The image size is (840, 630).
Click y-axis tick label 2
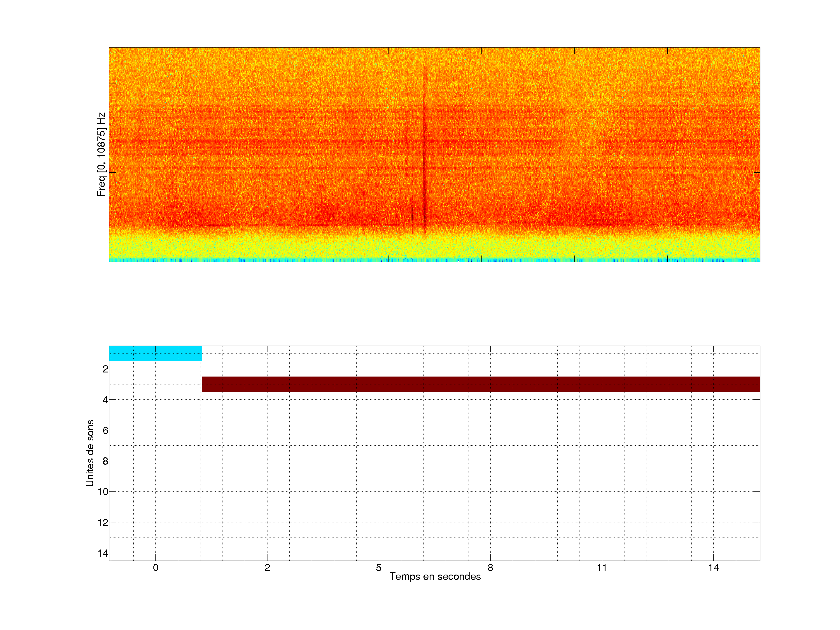105,369
